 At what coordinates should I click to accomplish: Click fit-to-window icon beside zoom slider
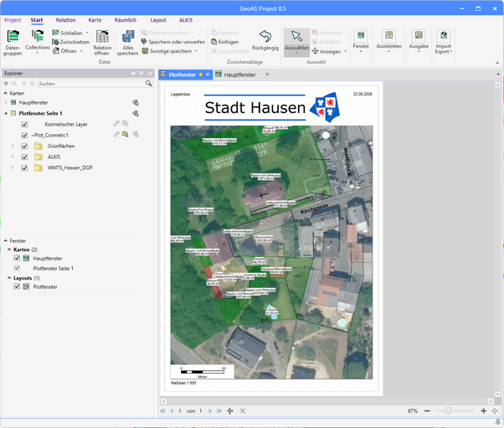(494, 411)
